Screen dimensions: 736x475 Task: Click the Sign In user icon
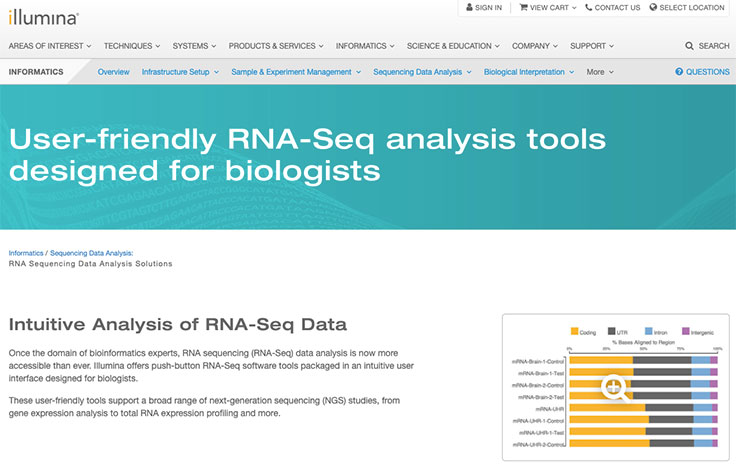[x=468, y=8]
